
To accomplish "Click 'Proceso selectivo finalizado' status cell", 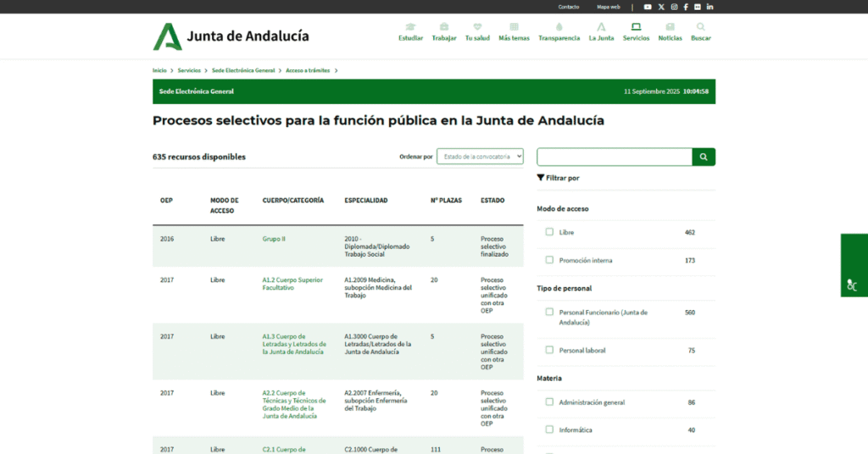I will (x=494, y=246).
